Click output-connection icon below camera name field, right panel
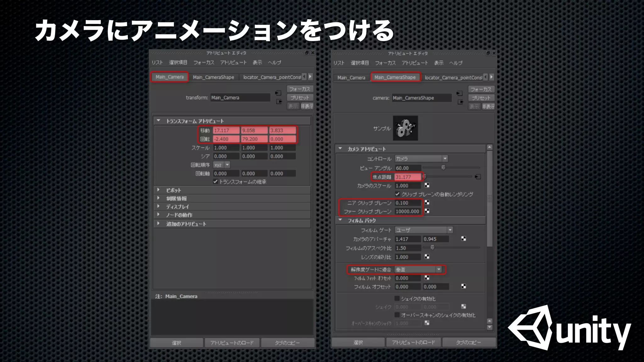The height and width of the screenshot is (362, 644). point(460,102)
